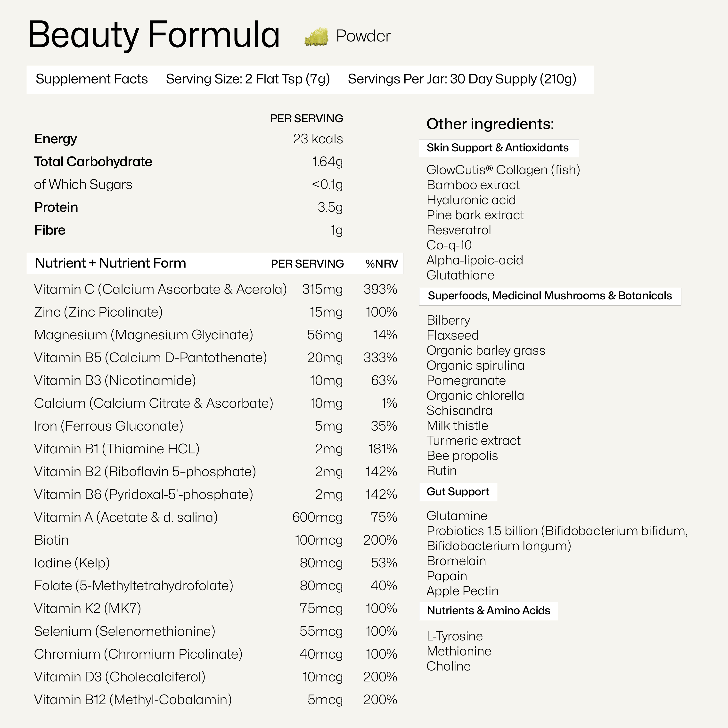Click the %NRV column header
Viewport: 728px width, 728px height.
click(x=381, y=263)
